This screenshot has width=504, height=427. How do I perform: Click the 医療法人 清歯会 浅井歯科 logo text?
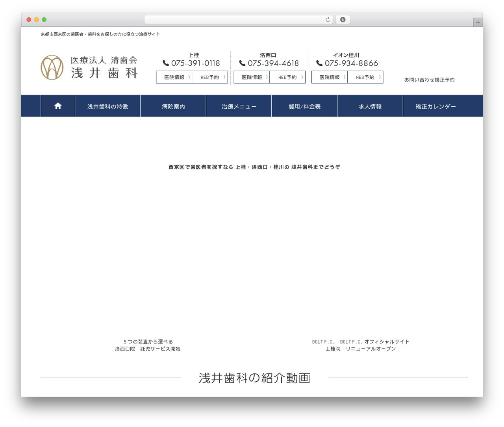coord(104,67)
